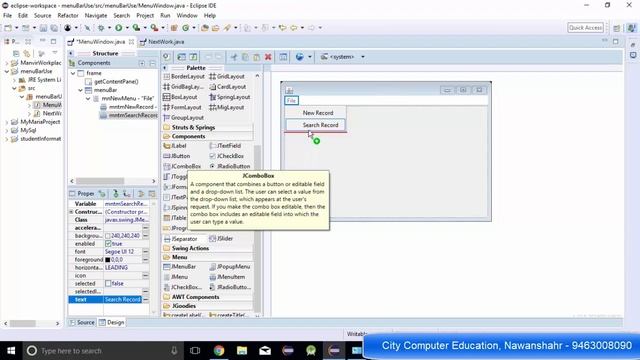Select GridBagLayout in the Palette
Viewport: 640px width, 360px height.
point(183,87)
